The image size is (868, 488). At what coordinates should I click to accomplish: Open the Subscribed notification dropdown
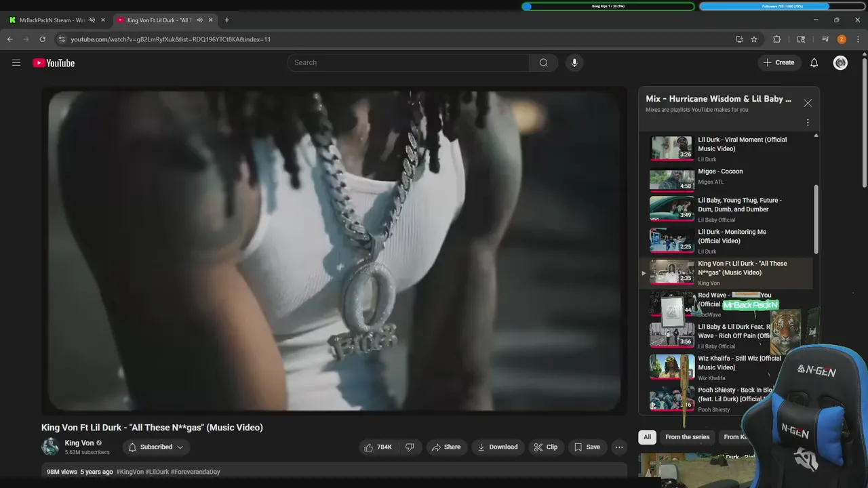156,447
